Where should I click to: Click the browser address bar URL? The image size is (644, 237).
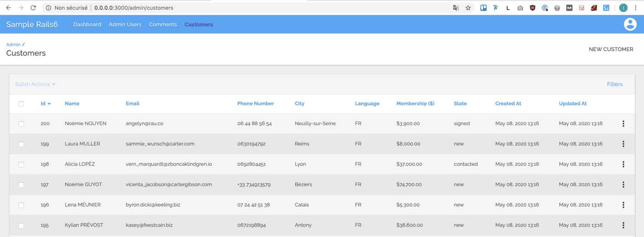click(x=133, y=8)
